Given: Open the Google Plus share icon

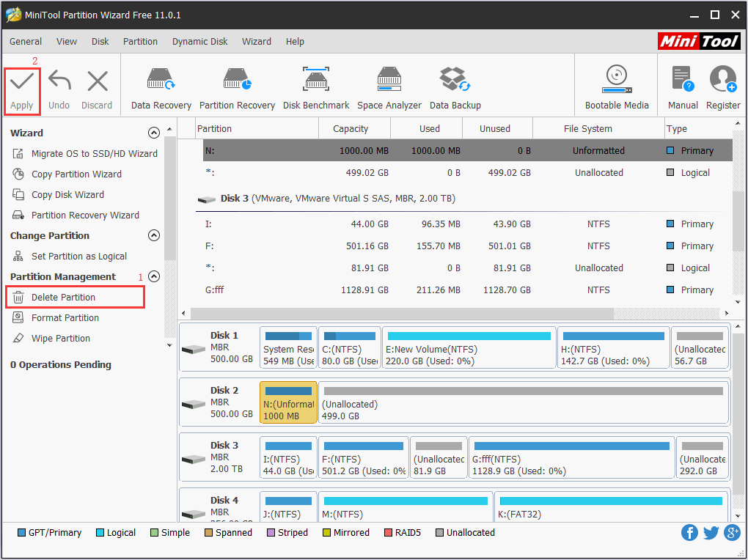Looking at the screenshot, I should pos(732,532).
